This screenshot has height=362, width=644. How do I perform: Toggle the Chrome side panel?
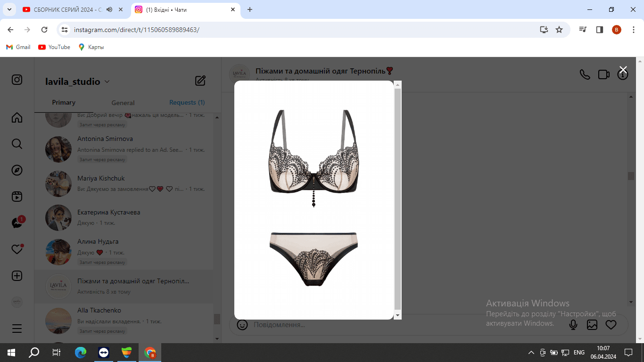point(600,30)
